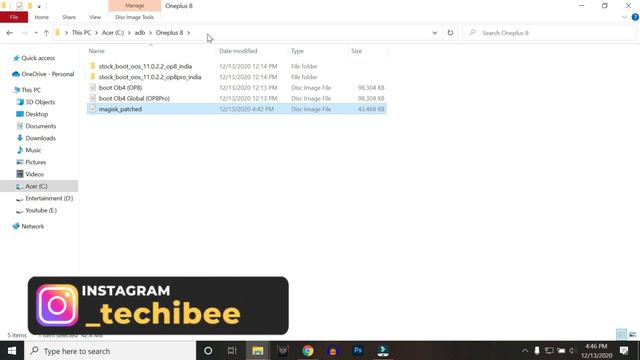Open the File menu
640x360 pixels.
click(14, 17)
